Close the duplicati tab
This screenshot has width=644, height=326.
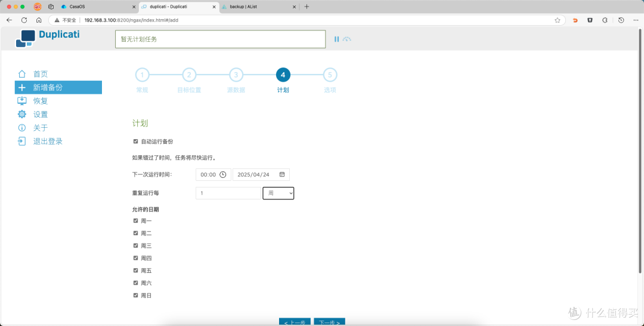coord(214,7)
